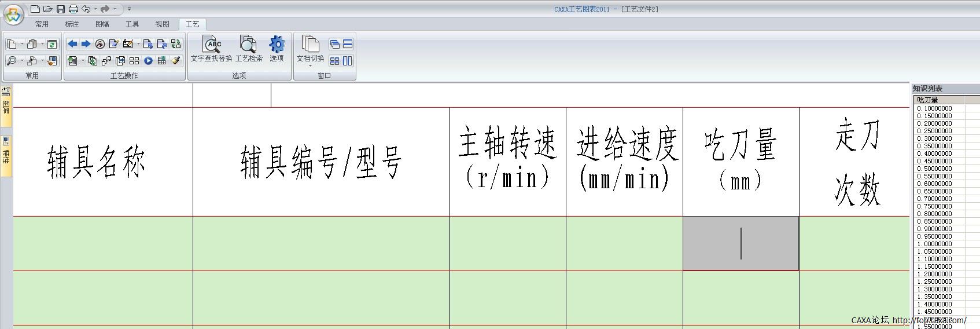Click the page with curved arrow icon
Viewport: 980px width, 329px height.
click(x=162, y=44)
